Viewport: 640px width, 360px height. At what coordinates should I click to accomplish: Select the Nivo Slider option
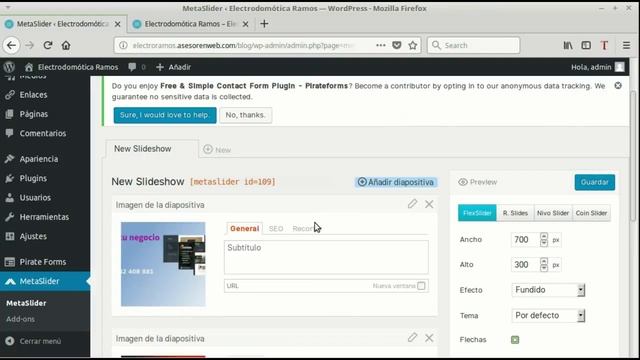(x=553, y=213)
